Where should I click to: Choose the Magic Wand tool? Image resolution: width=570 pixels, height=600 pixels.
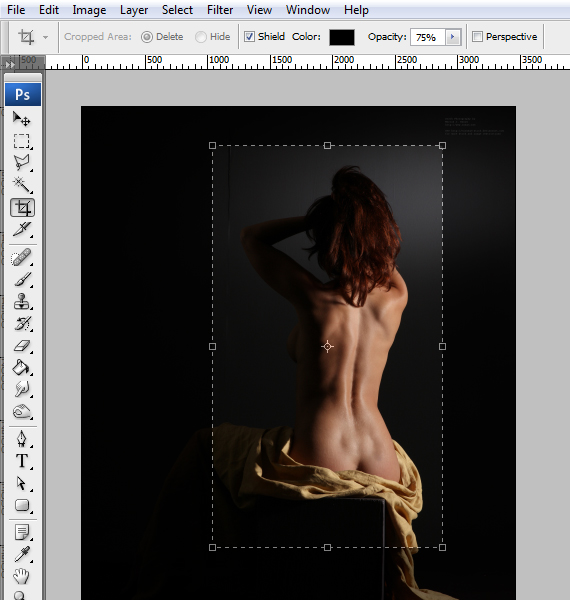coord(21,184)
